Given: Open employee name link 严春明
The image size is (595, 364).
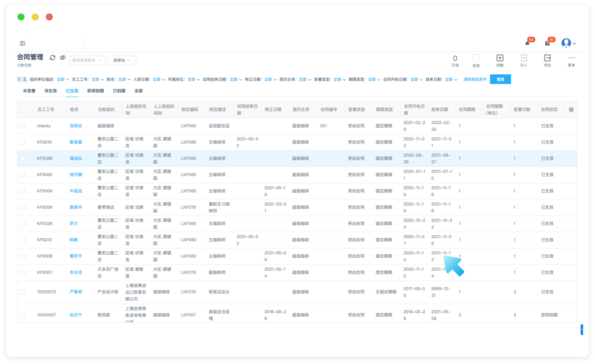Looking at the screenshot, I should coord(76,292).
